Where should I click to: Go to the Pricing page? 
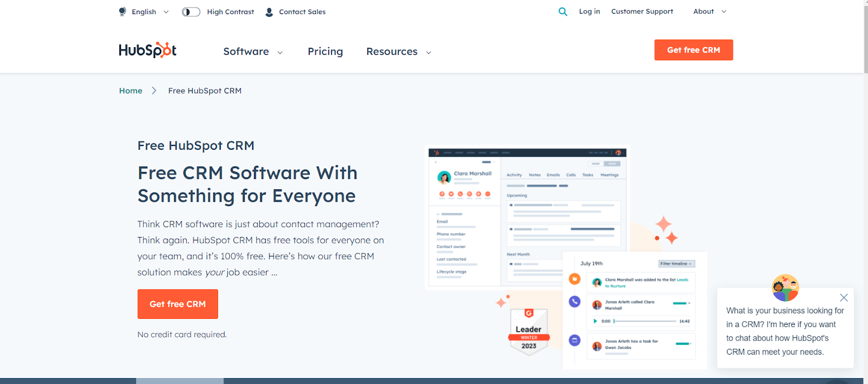pyautogui.click(x=325, y=52)
